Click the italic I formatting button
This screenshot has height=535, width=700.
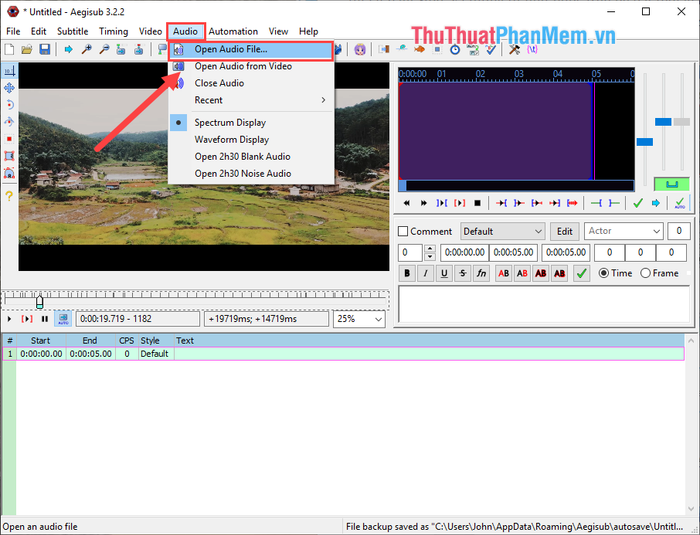click(425, 273)
